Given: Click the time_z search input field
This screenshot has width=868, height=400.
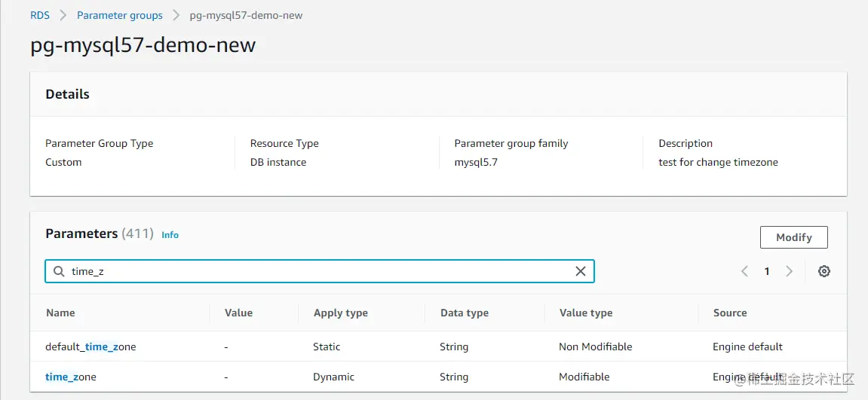Looking at the screenshot, I should (x=317, y=271).
